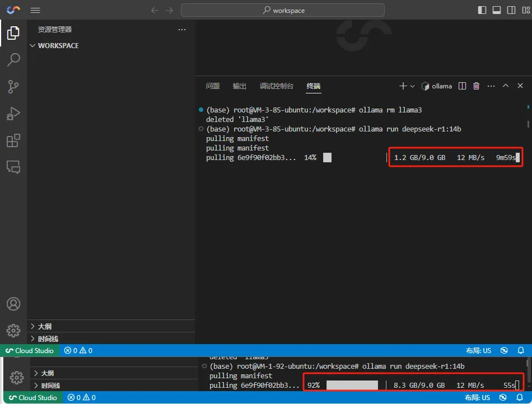This screenshot has height=404, width=532.
Task: Create a new terminal with plus icon
Action: [x=403, y=86]
